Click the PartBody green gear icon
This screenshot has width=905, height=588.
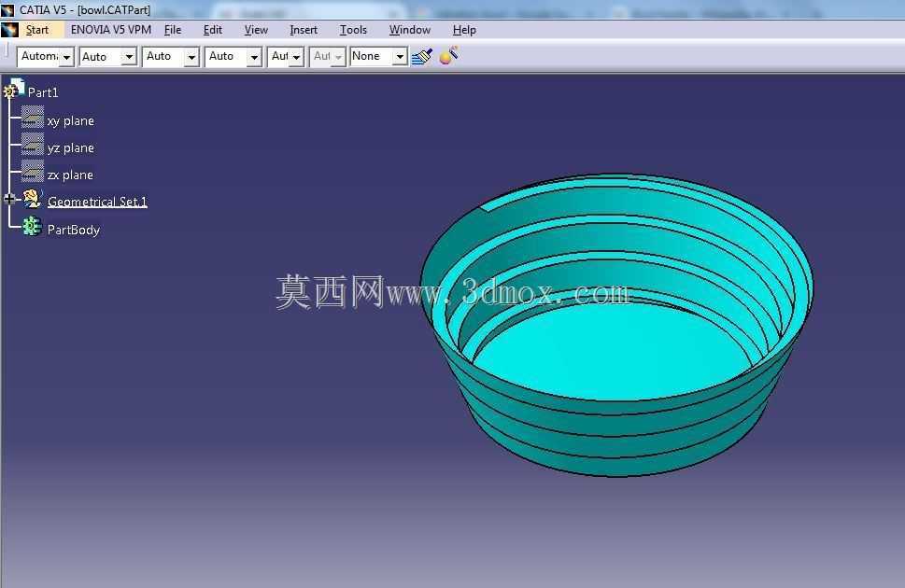[32, 226]
